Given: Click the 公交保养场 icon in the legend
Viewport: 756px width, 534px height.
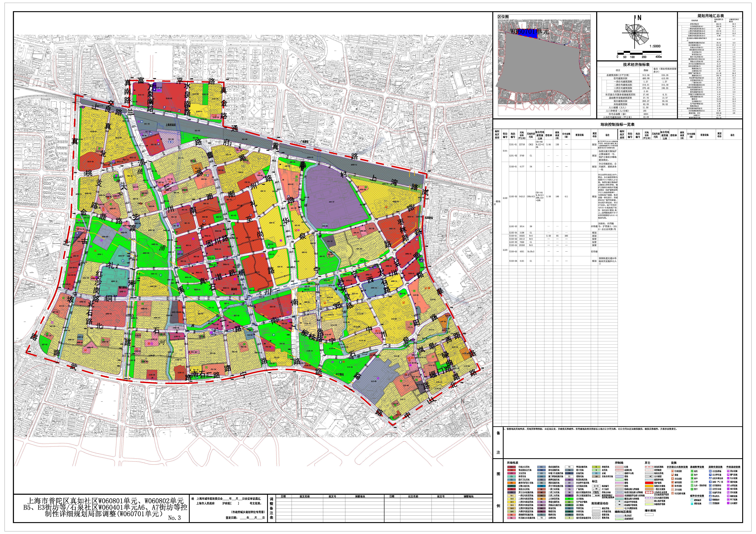Looking at the screenshot, I should pyautogui.click(x=710, y=471).
